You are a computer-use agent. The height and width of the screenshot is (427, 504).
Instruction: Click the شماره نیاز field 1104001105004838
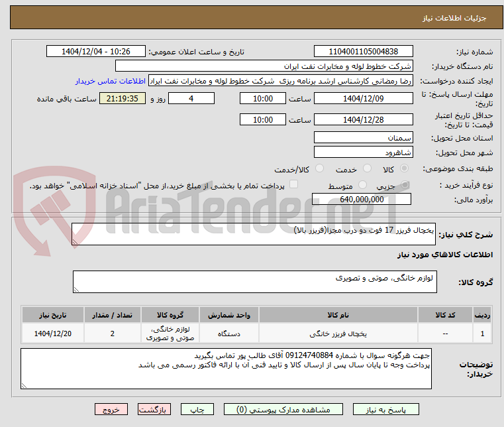(x=363, y=52)
